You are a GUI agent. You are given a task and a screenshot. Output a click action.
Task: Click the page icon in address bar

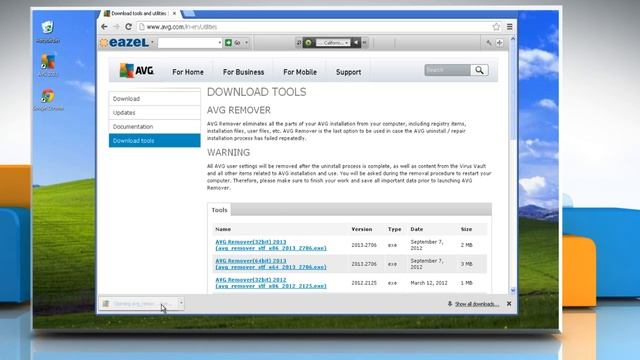click(x=142, y=27)
